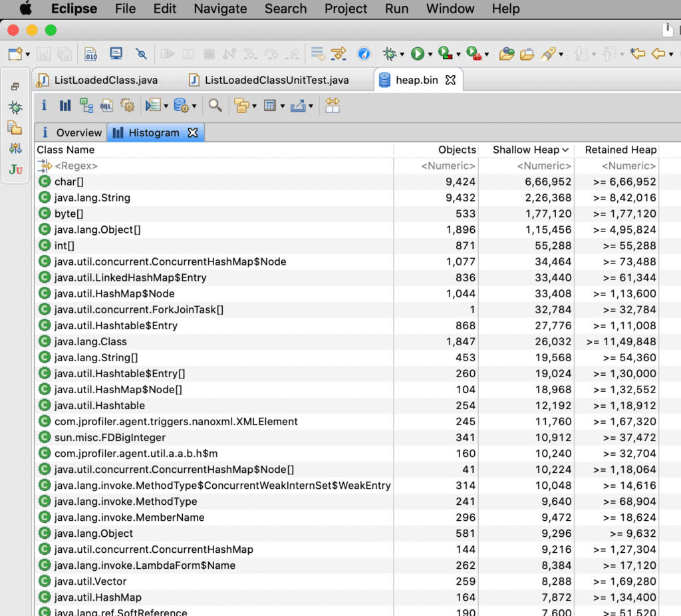This screenshot has width=681, height=616.
Task: Go to Last Edit Location
Action: pos(638,54)
